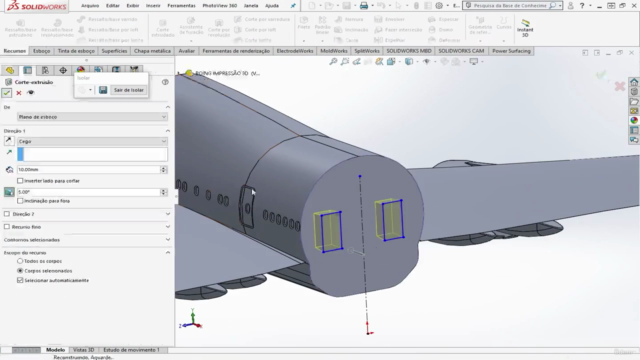The width and height of the screenshot is (640, 360).
Task: Open the Ferramentas menu
Action: coord(181,6)
